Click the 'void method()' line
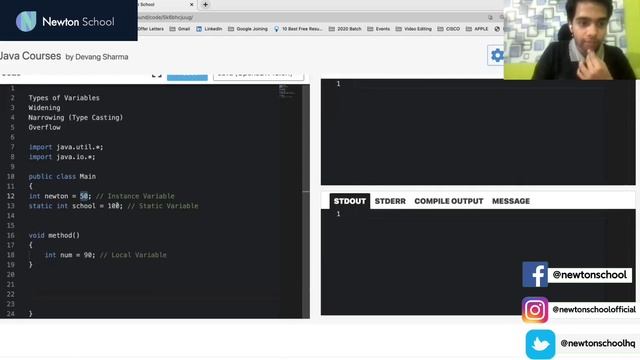640x360 pixels. (x=54, y=235)
